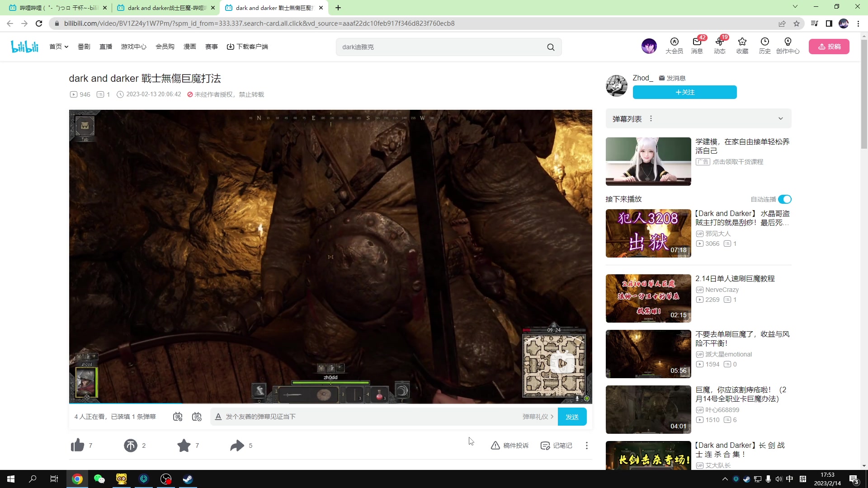Open 创作中心 creator center icon
Image resolution: width=868 pixels, height=488 pixels.
pos(788,46)
